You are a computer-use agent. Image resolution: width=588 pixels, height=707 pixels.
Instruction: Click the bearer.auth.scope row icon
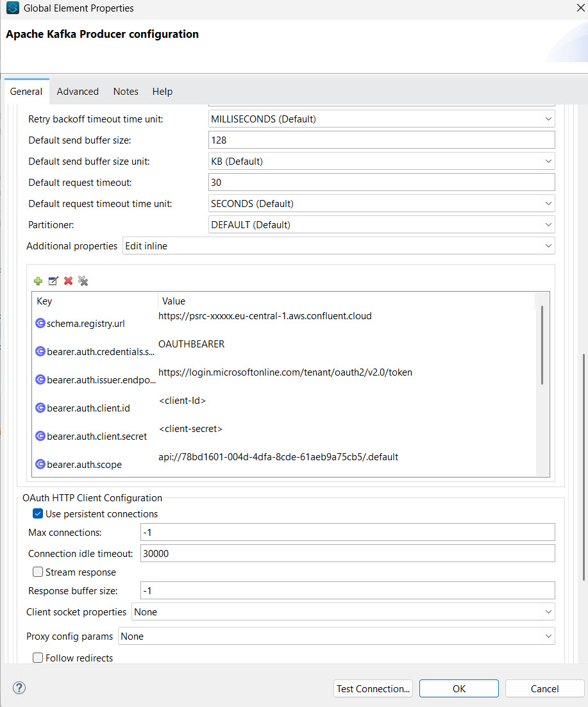click(x=40, y=464)
